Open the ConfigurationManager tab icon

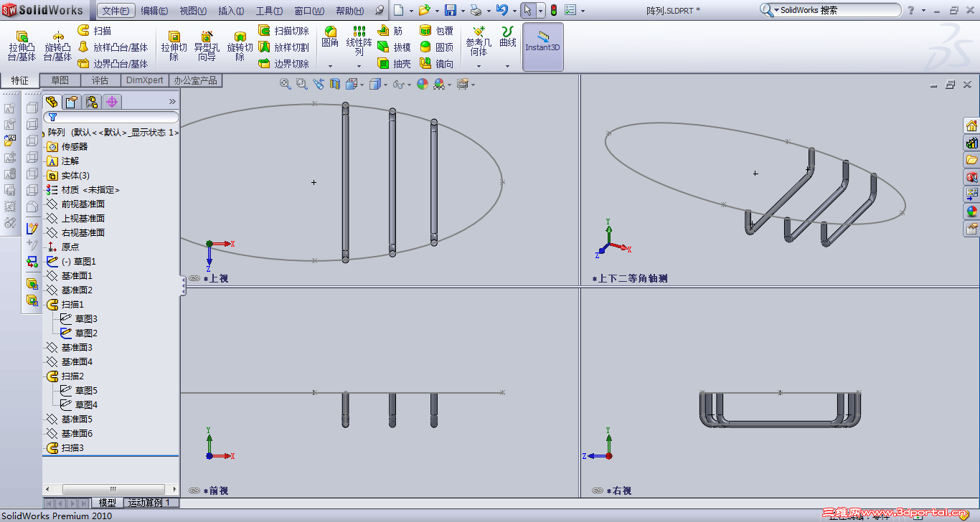[92, 102]
